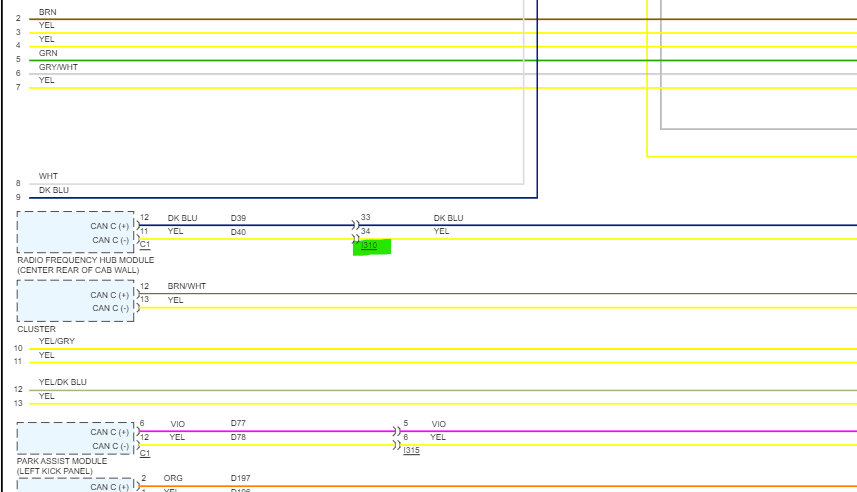The height and width of the screenshot is (492, 857).
Task: Select the GRY/WHT wire color label
Action: (58, 67)
